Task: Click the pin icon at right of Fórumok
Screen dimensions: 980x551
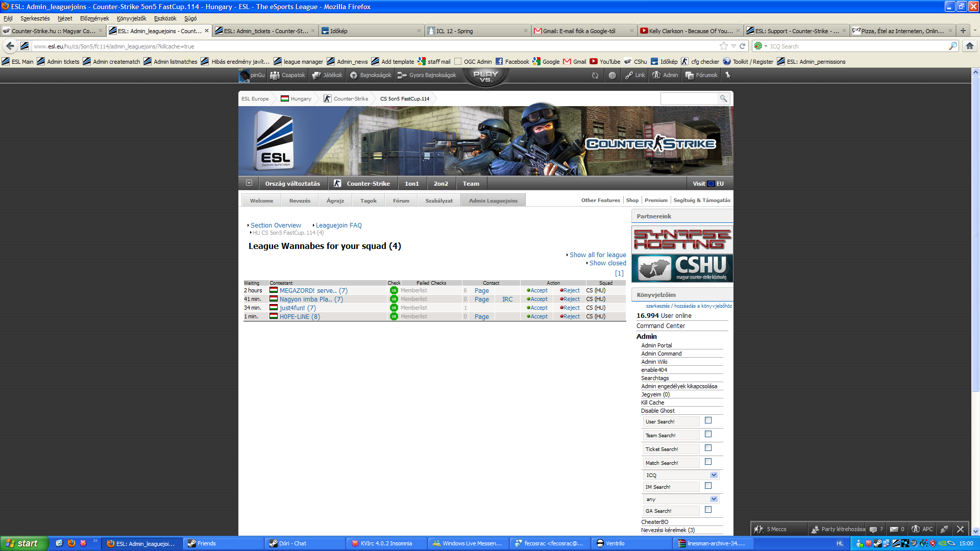Action: (728, 75)
